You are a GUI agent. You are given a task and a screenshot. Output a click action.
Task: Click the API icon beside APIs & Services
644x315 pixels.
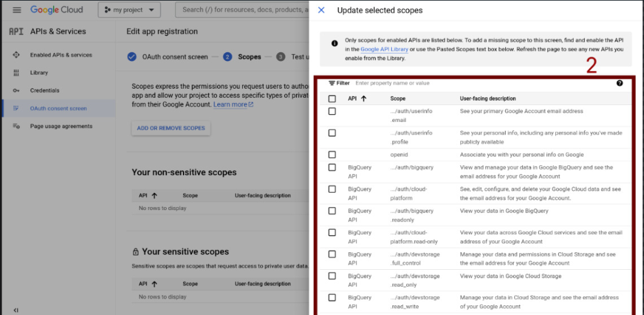click(x=16, y=31)
